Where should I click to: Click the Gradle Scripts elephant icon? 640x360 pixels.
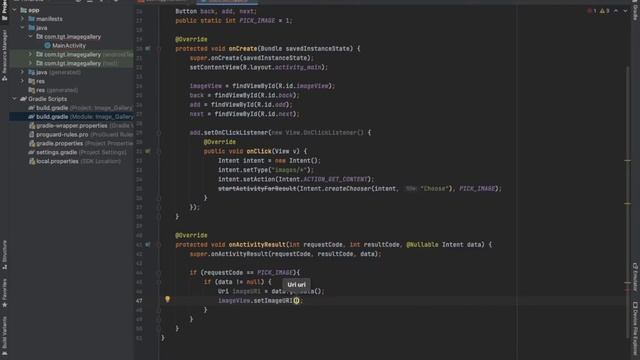pos(23,99)
